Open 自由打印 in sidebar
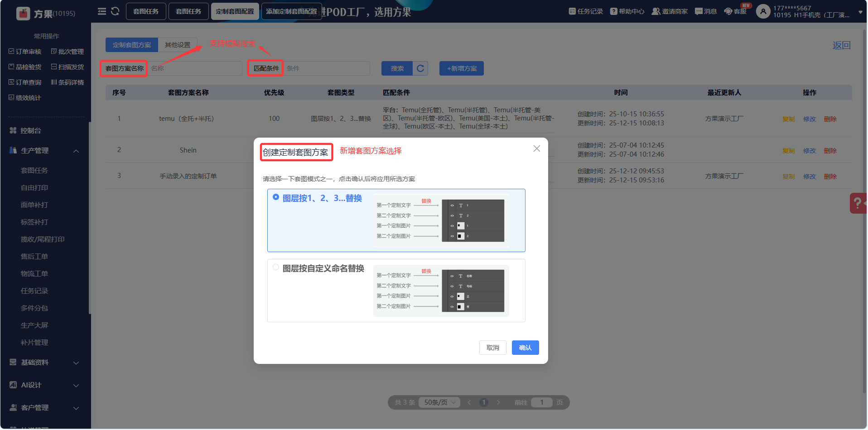This screenshot has width=868, height=430. pos(34,188)
